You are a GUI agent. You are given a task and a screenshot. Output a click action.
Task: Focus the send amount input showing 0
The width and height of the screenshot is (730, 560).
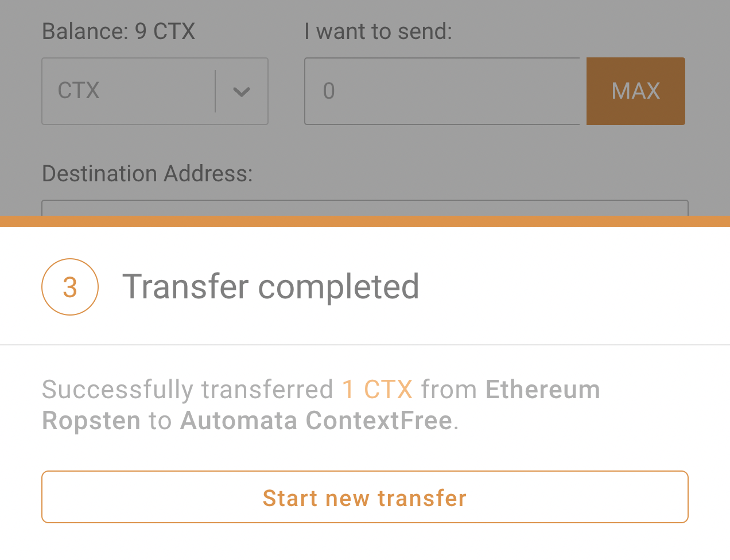tap(442, 91)
